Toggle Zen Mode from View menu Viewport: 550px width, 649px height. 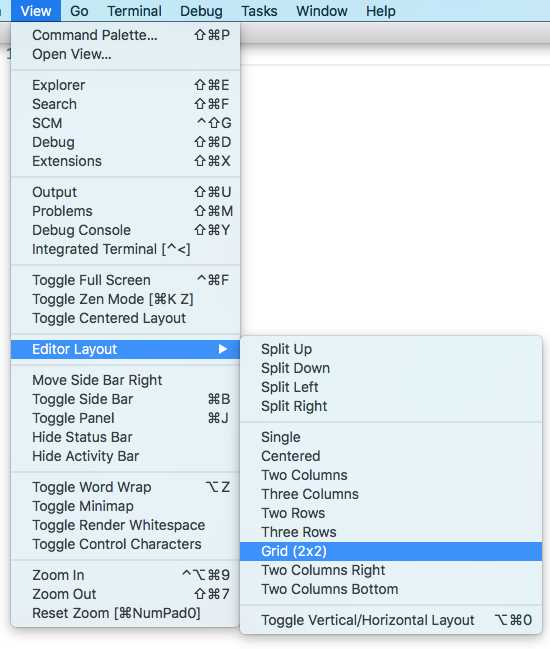coord(125,299)
